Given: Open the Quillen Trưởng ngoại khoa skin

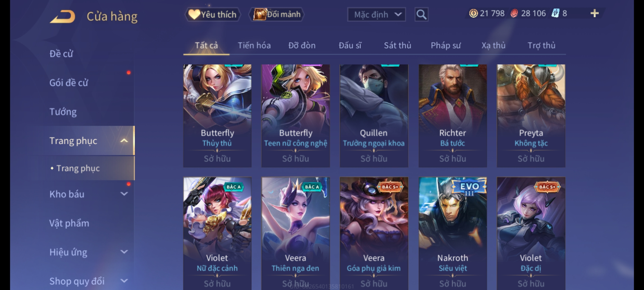Looking at the screenshot, I should click(x=374, y=116).
